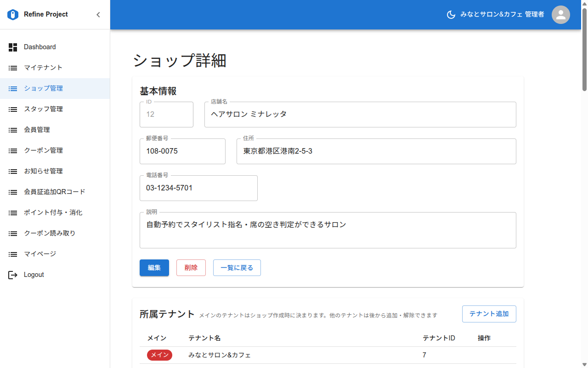Click tenant name みなとサロン&カフェ in the table
The height and width of the screenshot is (368, 588).
[x=220, y=355]
